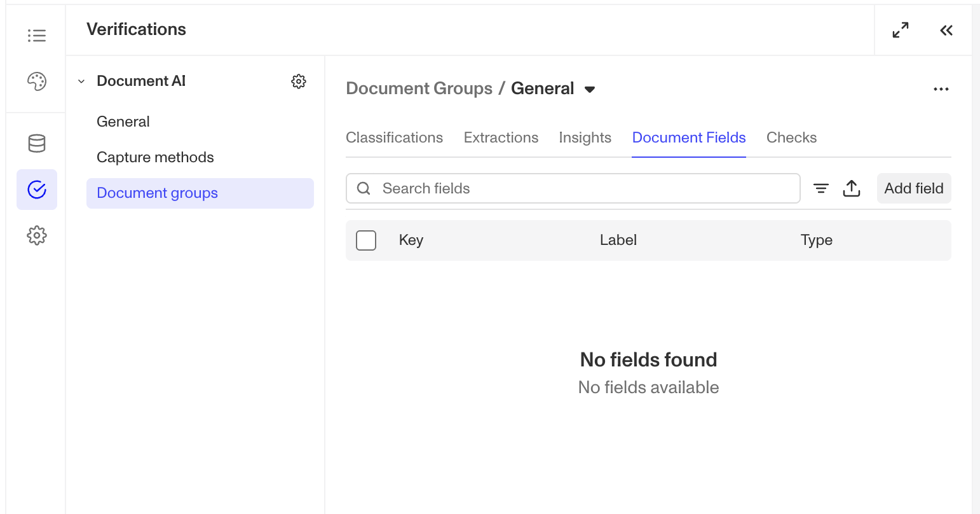Click the Verifications check-circle sidebar icon

(x=36, y=190)
